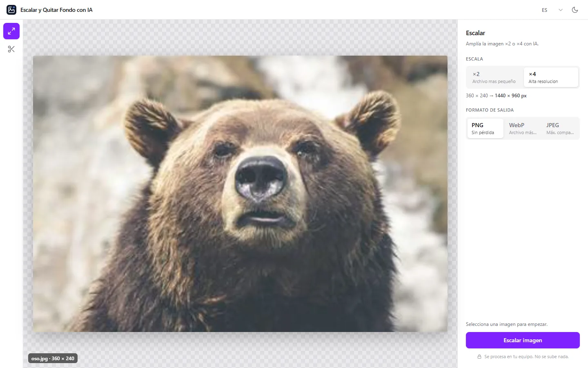Viewport: 588px width, 368px height.
Task: Select WebP output format
Action: pyautogui.click(x=523, y=128)
